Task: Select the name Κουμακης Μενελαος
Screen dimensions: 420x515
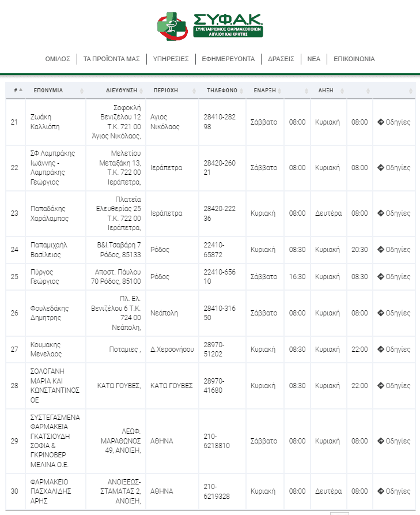Action: (46, 349)
